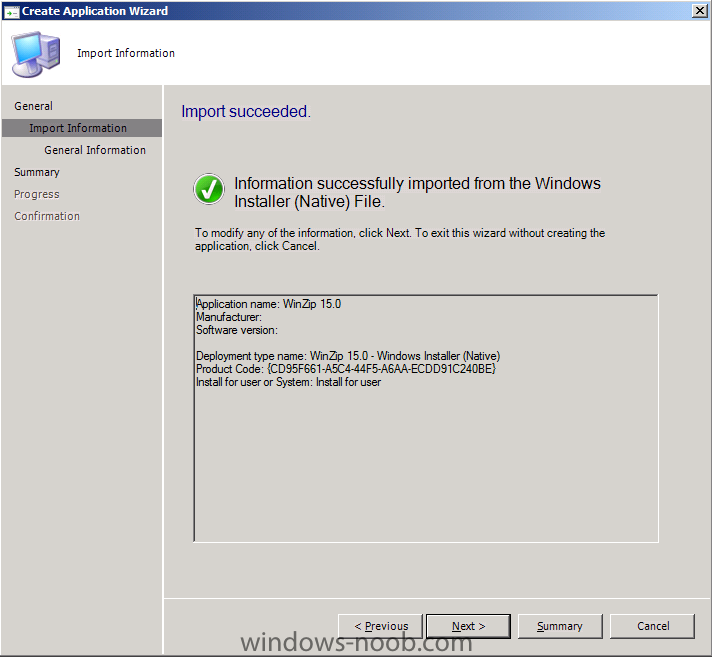Screen dimensions: 712x657
Task: Click the Application name: WinZip 15.0 line
Action: pyautogui.click(x=268, y=304)
